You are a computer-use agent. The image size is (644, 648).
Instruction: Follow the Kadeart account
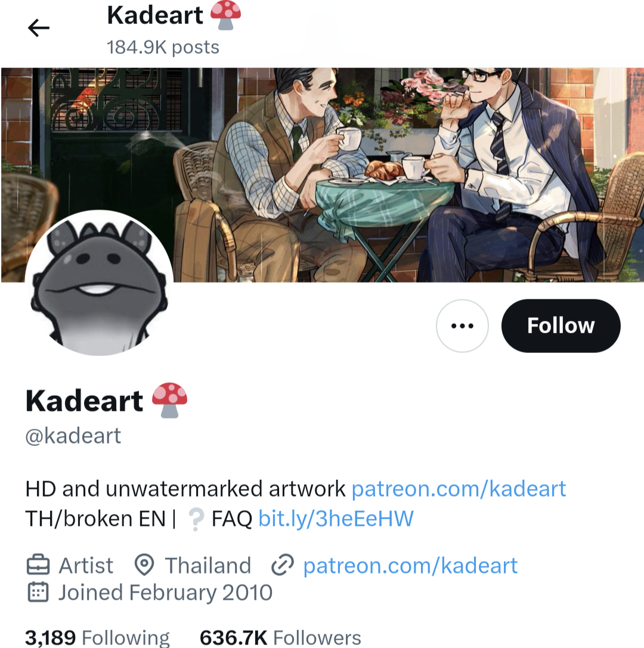(561, 325)
